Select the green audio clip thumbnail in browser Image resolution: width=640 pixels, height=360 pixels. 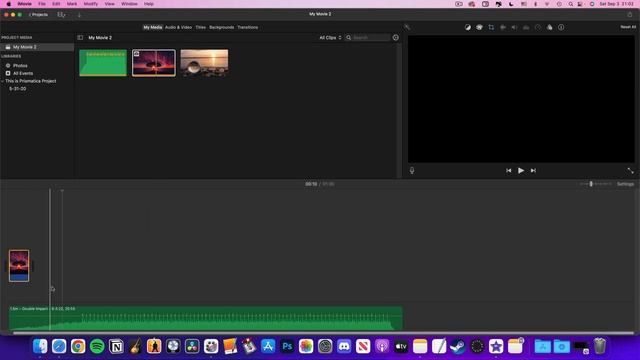(x=103, y=63)
